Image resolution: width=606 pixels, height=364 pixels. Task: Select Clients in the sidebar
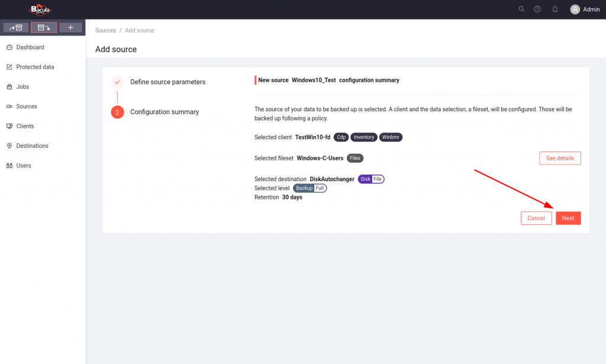[x=25, y=126]
